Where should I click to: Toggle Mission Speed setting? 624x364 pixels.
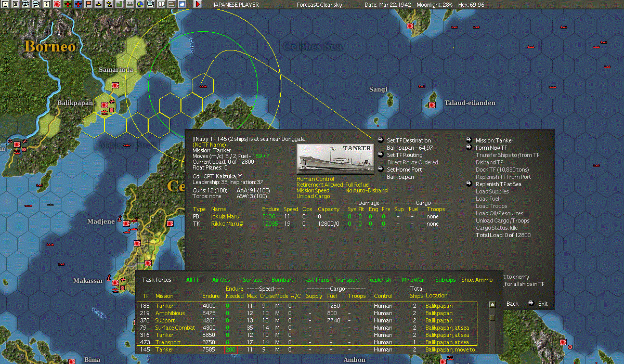(313, 191)
